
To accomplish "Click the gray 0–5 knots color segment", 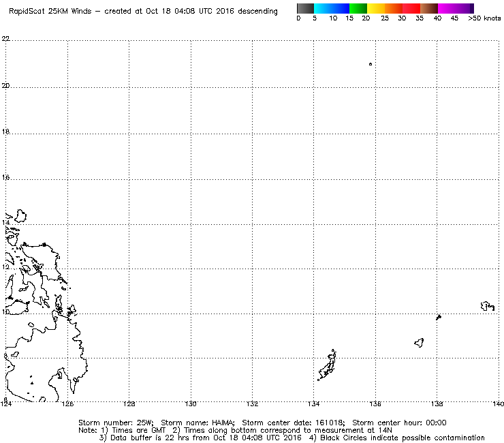I will 305,8.
